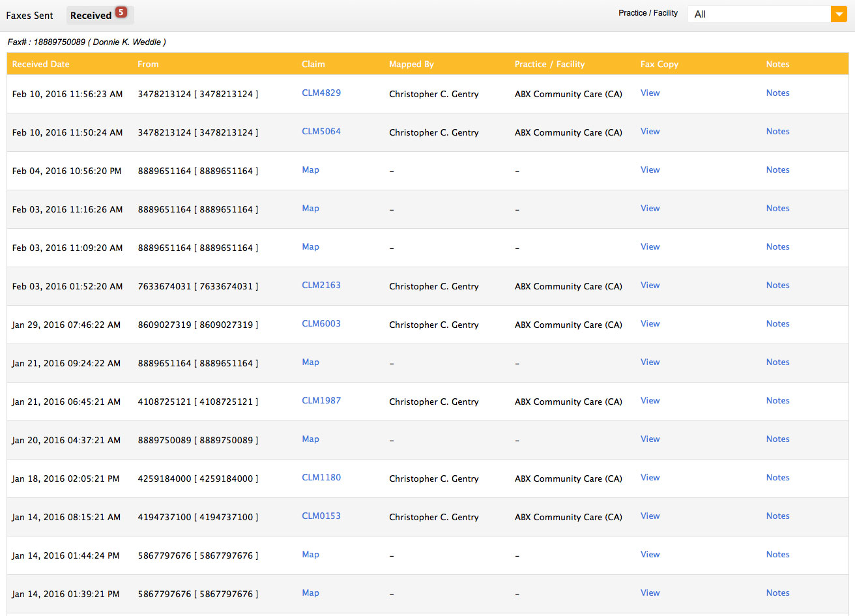Click the red unread count badge
855x616 pixels.
pos(121,12)
